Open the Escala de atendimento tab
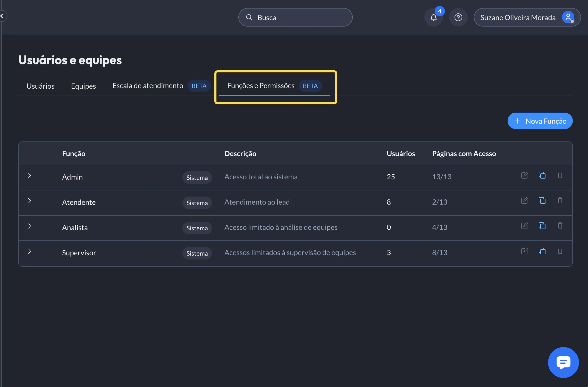This screenshot has height=387, width=588. (148, 86)
